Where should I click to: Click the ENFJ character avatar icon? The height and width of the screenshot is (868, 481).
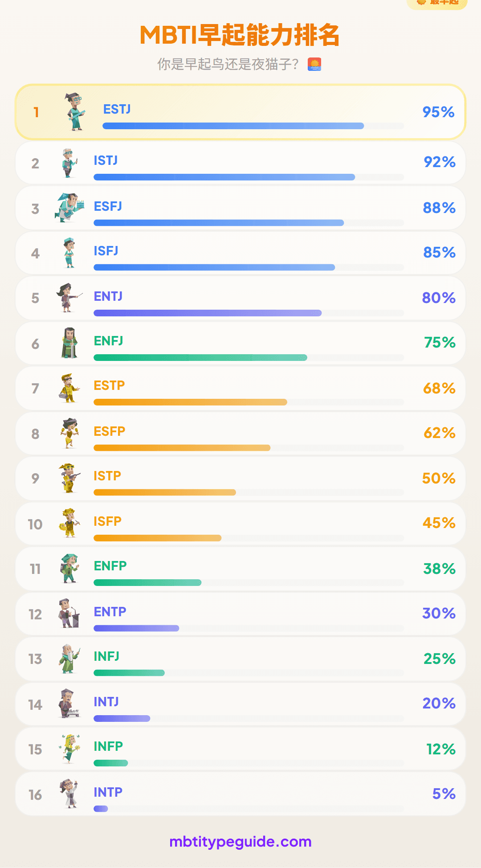point(69,343)
